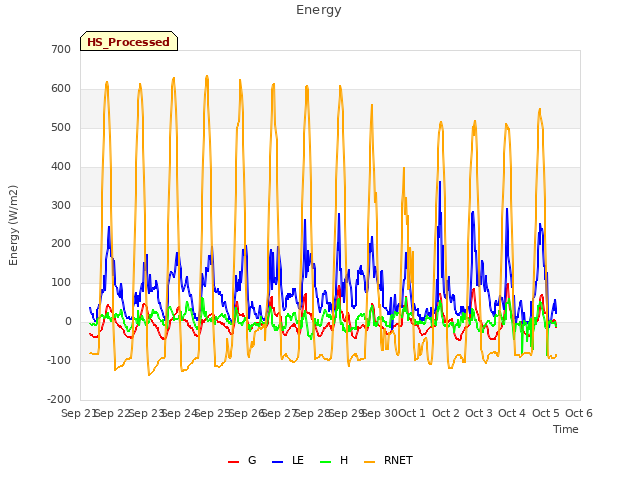Click the Sep 21 x-axis tick label
The image size is (640, 480).
[78, 413]
